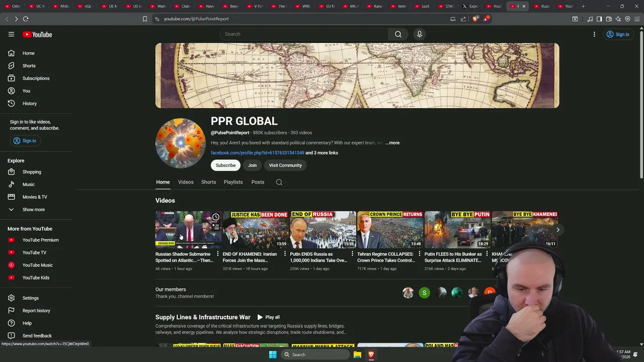Open Settings in the sidebar
The width and height of the screenshot is (644, 362).
tap(36, 298)
